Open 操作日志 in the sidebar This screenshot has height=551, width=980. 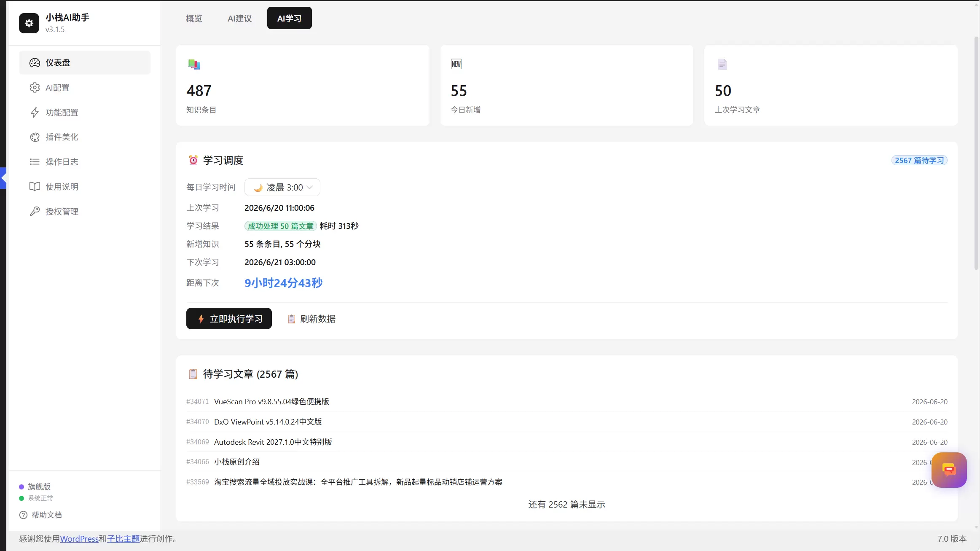(85, 162)
